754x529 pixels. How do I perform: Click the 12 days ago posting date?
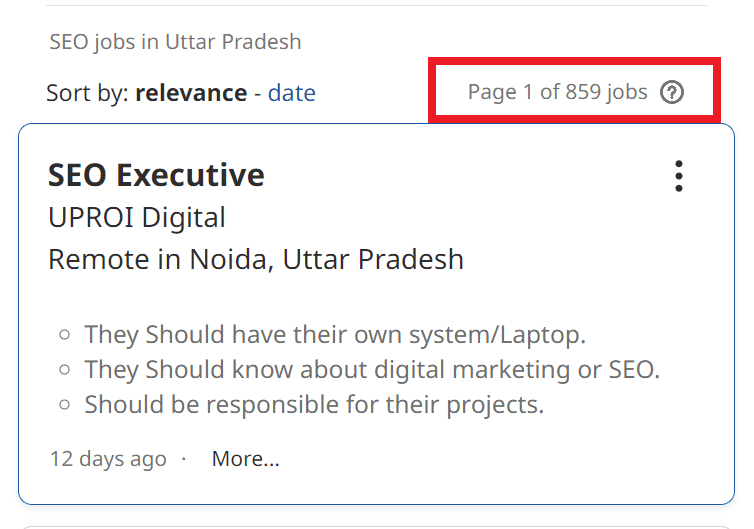(x=108, y=459)
